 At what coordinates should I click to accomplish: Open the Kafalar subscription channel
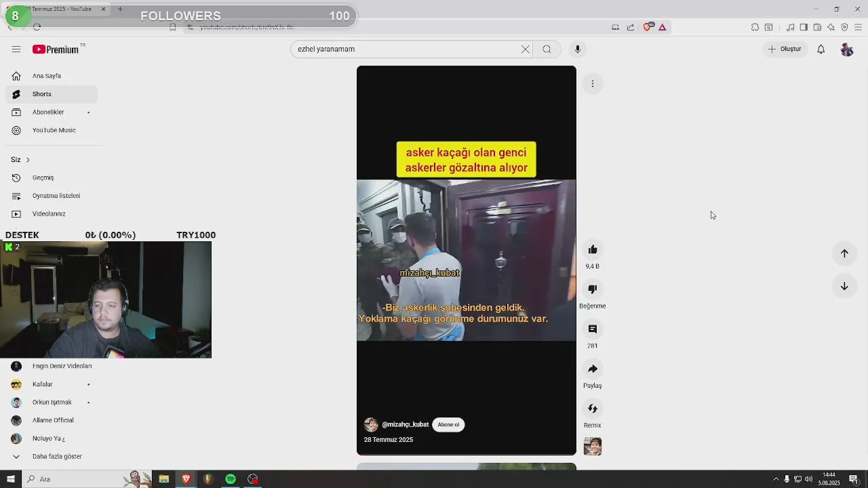pos(51,384)
